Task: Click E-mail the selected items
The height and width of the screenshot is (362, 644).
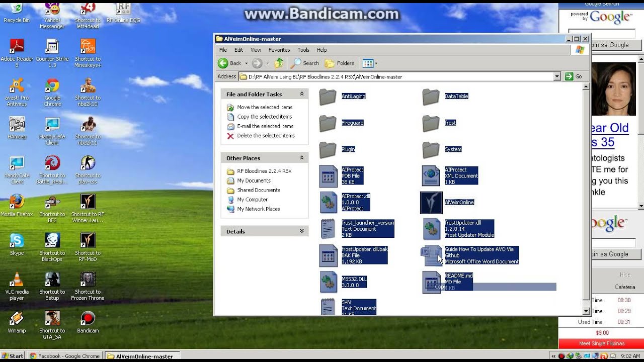Action: tap(265, 126)
